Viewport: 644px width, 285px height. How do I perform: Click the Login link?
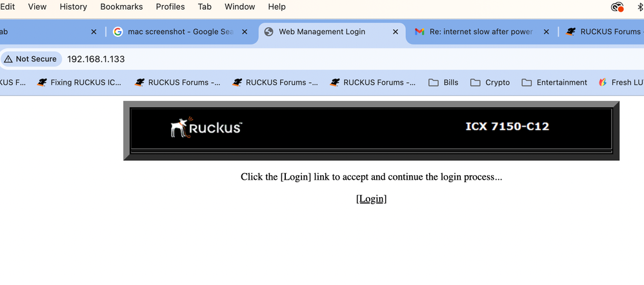coord(371,199)
